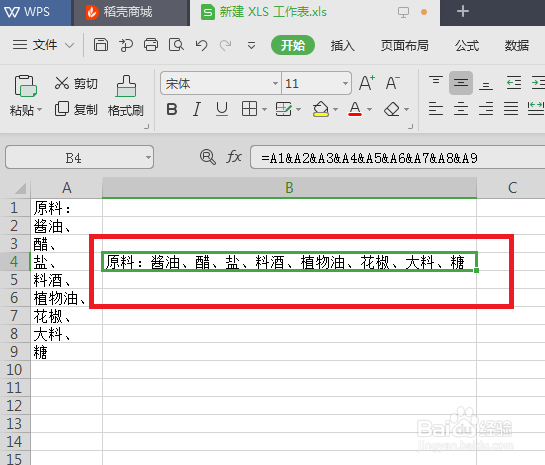Viewport: 545px width, 465px height.
Task: Activate the Format Painter 格式刷
Action: point(125,96)
